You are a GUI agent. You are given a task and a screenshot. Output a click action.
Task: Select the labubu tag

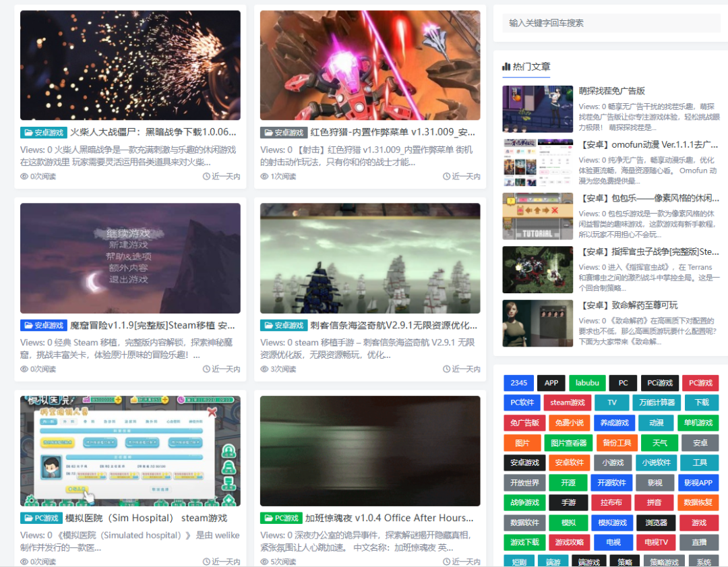(x=587, y=383)
